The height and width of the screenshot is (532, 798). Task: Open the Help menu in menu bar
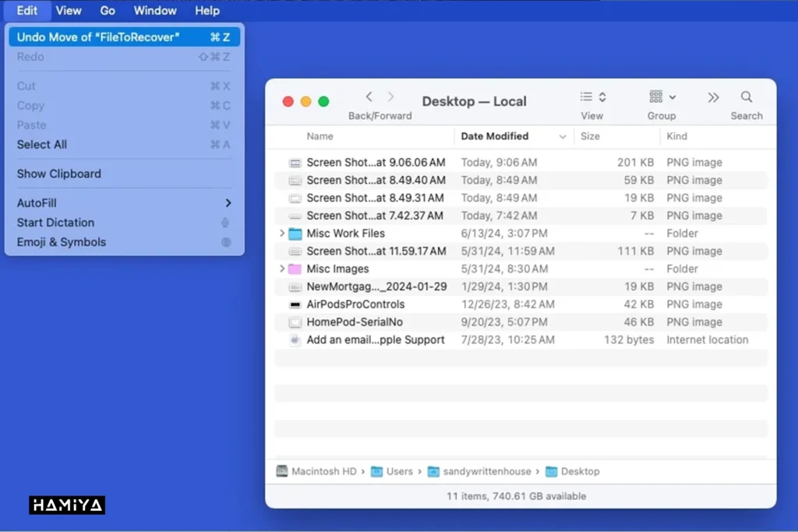coord(207,10)
